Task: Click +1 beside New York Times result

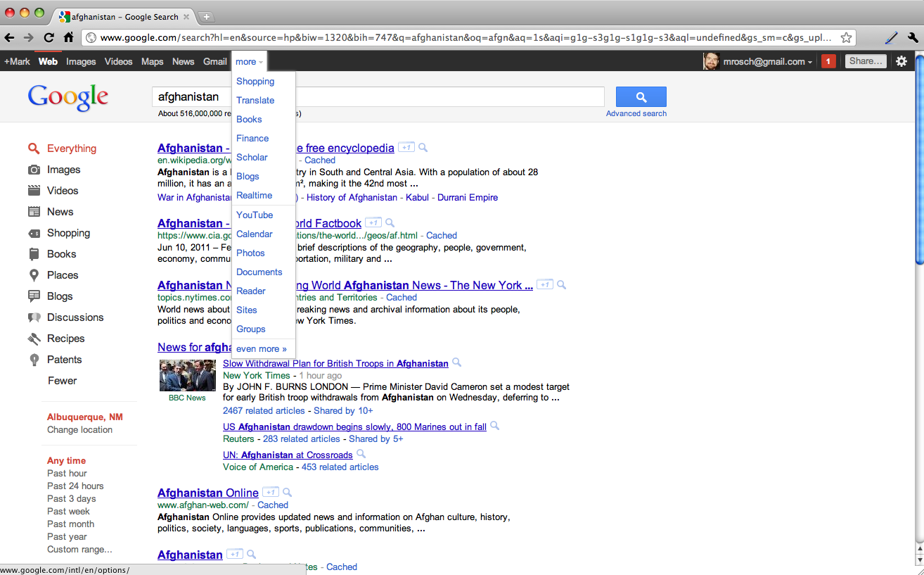Action: [544, 284]
